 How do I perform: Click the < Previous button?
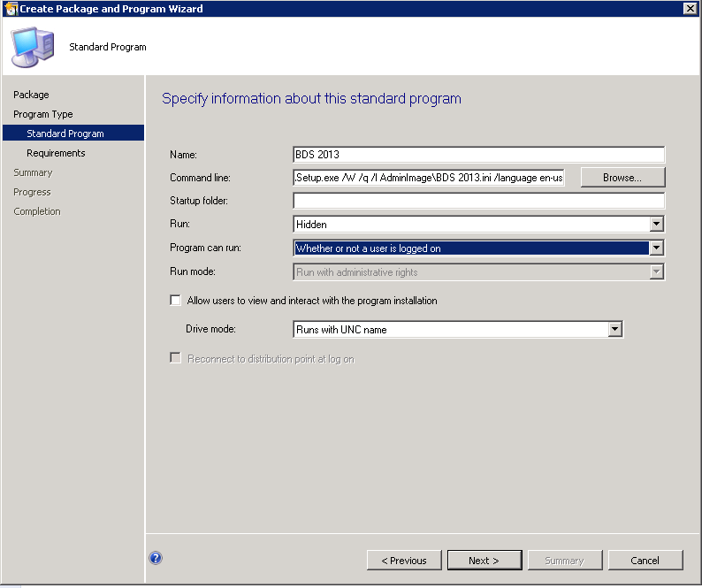(x=404, y=561)
